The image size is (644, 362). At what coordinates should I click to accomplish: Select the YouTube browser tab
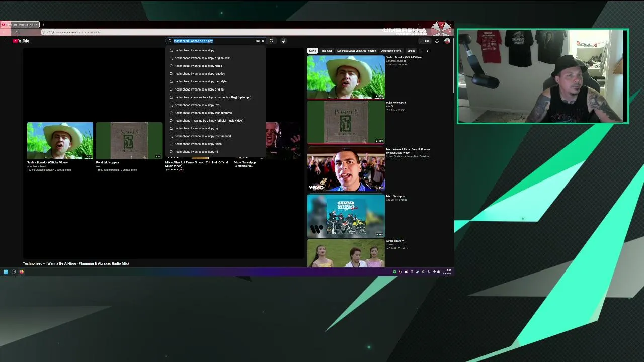20,25
